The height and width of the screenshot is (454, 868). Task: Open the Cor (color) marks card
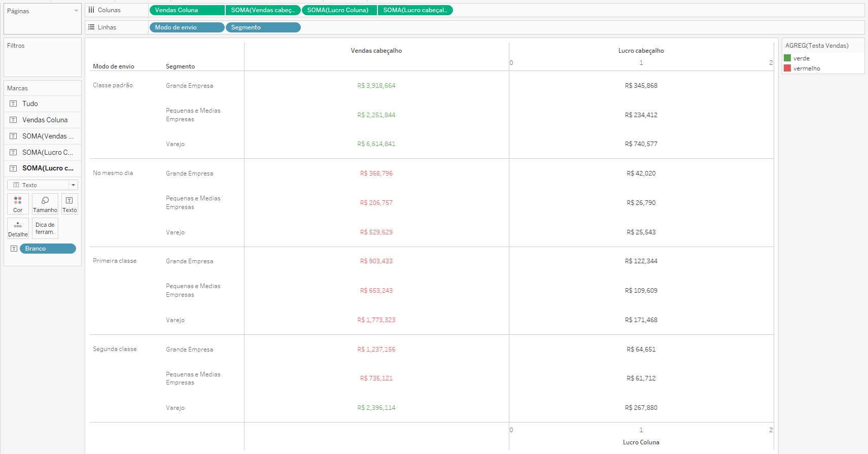(18, 204)
